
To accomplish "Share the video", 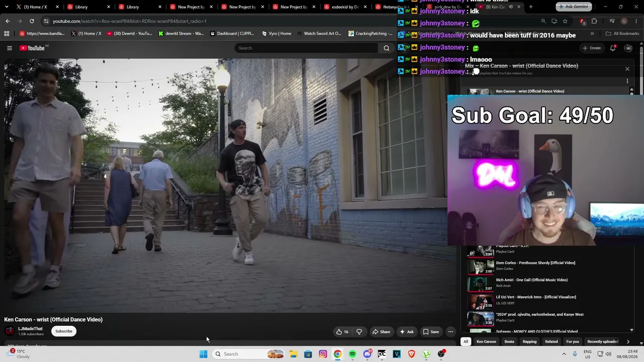I will [381, 332].
